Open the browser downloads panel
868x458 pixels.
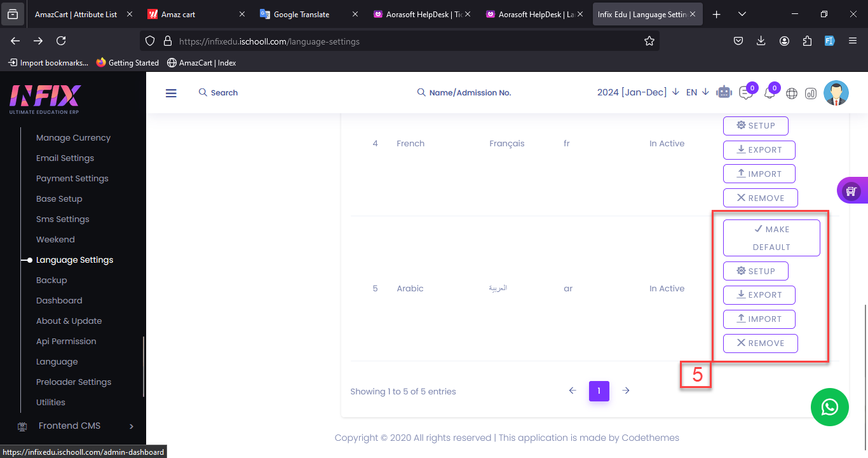(x=761, y=41)
